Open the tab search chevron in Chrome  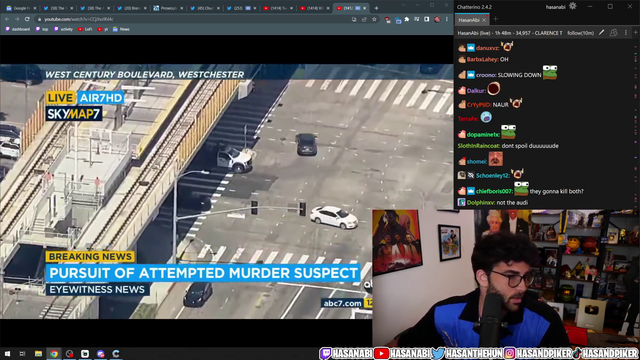tap(404, 5)
